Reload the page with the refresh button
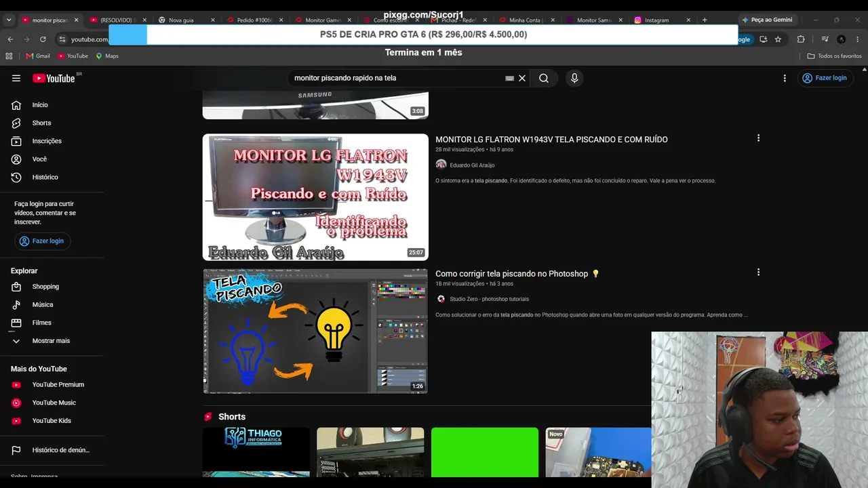868x488 pixels. coord(43,39)
